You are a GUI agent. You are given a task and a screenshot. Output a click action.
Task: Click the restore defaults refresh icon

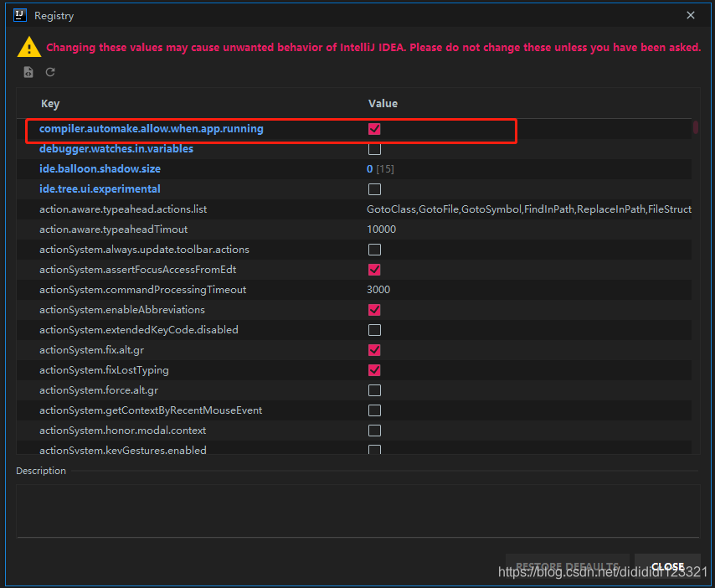click(x=50, y=72)
